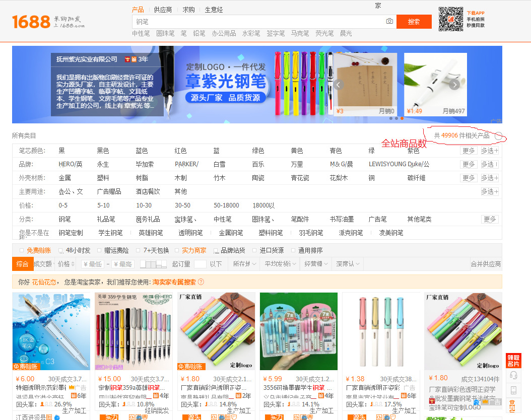Click the ¥最高 maximum price field
This screenshot has height=420, width=531.
tap(122, 264)
